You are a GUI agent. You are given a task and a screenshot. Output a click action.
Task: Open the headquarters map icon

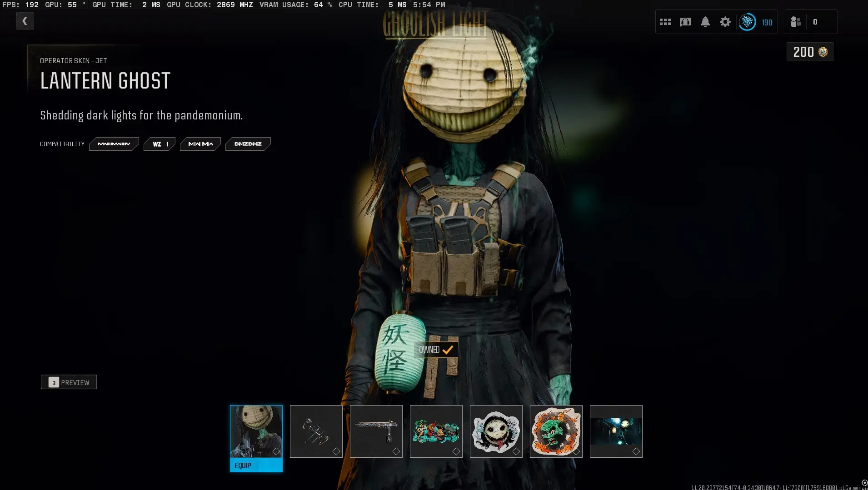[x=685, y=22]
